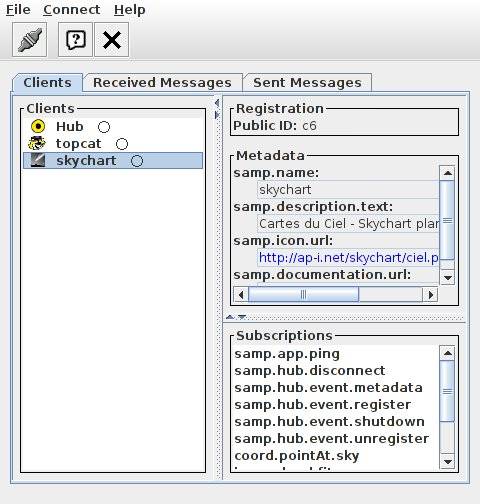Open the Connect menu

click(x=72, y=10)
